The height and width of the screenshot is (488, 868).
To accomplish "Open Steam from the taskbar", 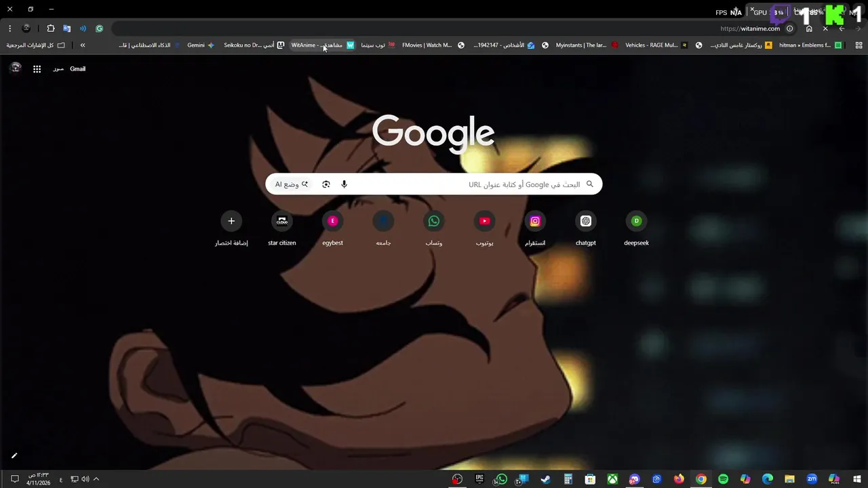I will [545, 479].
